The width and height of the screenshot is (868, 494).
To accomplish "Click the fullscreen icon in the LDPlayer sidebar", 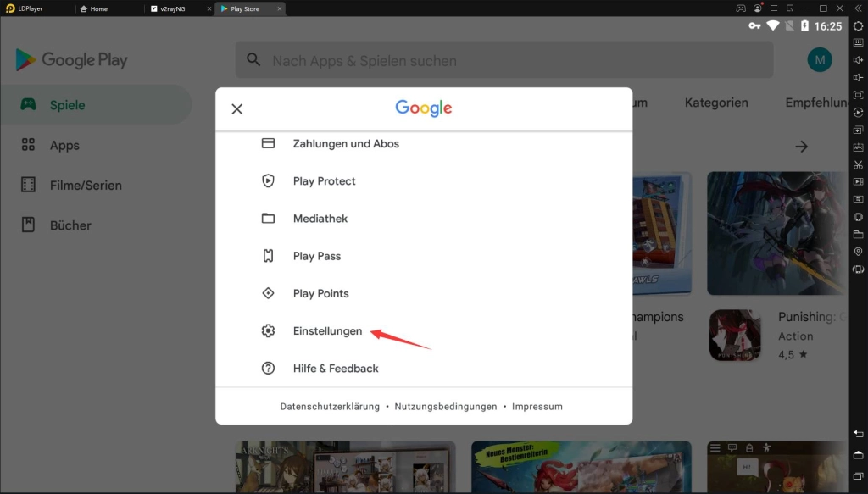I will [x=858, y=95].
